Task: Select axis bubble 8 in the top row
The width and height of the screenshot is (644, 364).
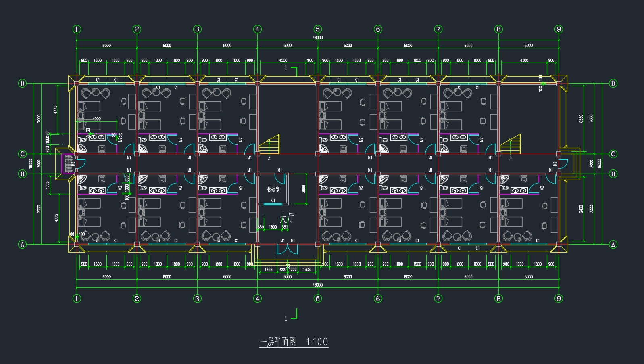Action: click(498, 29)
